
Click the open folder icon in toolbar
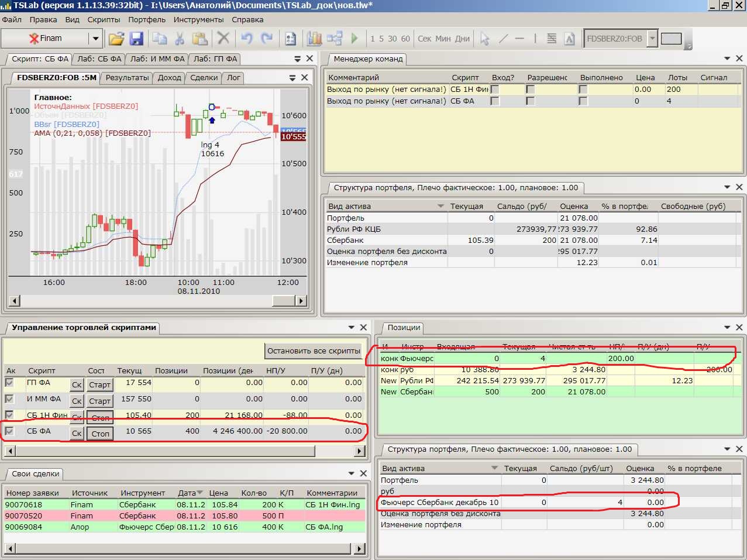(x=116, y=39)
